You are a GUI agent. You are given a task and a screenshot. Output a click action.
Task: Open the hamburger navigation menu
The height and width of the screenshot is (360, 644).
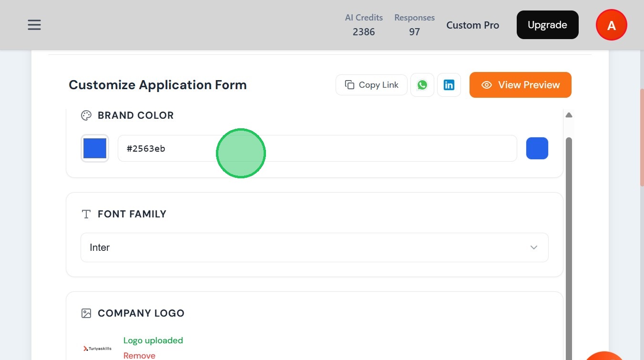34,25
